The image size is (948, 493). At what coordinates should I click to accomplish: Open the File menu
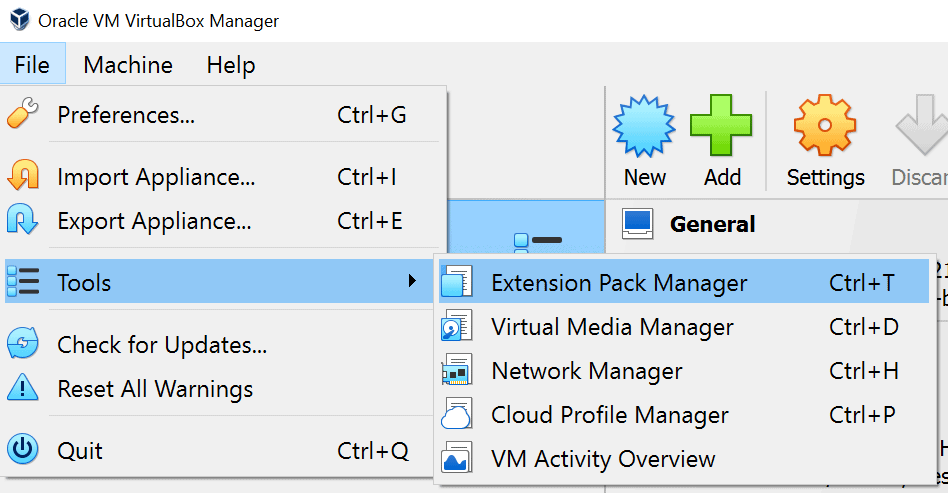pyautogui.click(x=32, y=65)
